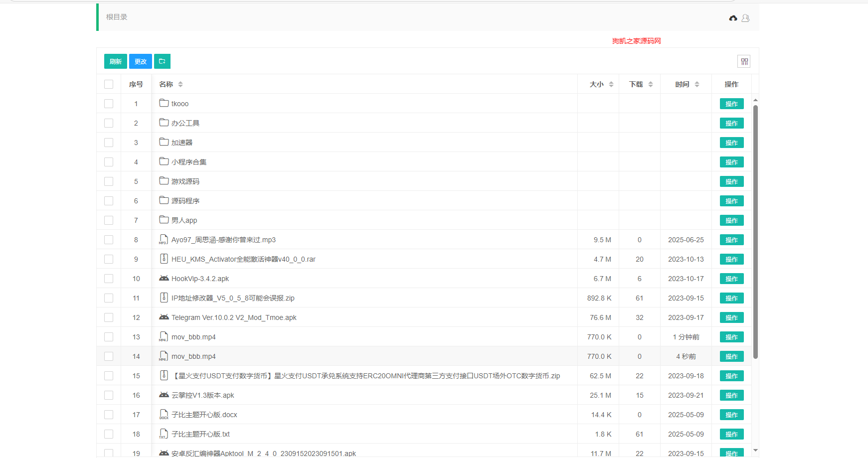This screenshot has width=868, height=458.
Task: Check the checkbox for row 8
Action: click(109, 239)
